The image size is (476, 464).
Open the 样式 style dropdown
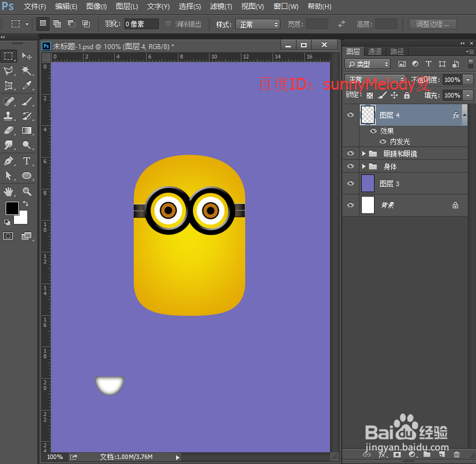coord(258,25)
